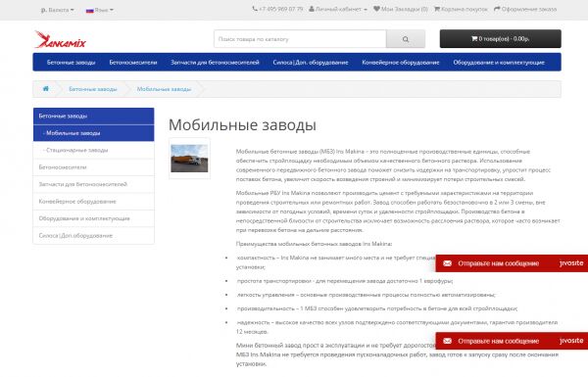
Task: Click the Xankamix logo
Action: click(x=60, y=39)
